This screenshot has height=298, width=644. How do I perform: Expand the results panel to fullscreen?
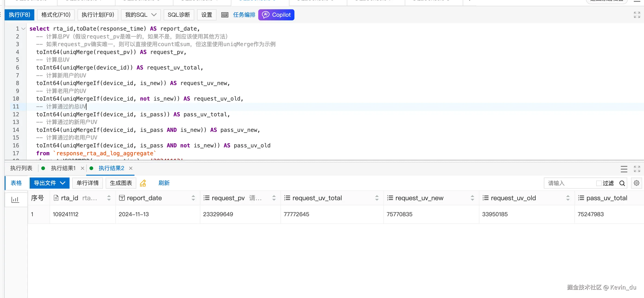coord(637,169)
